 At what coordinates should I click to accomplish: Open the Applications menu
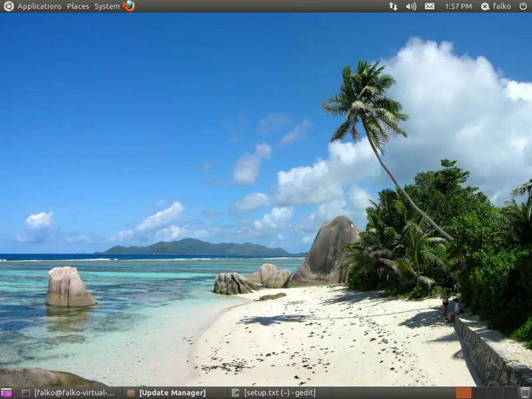[39, 6]
